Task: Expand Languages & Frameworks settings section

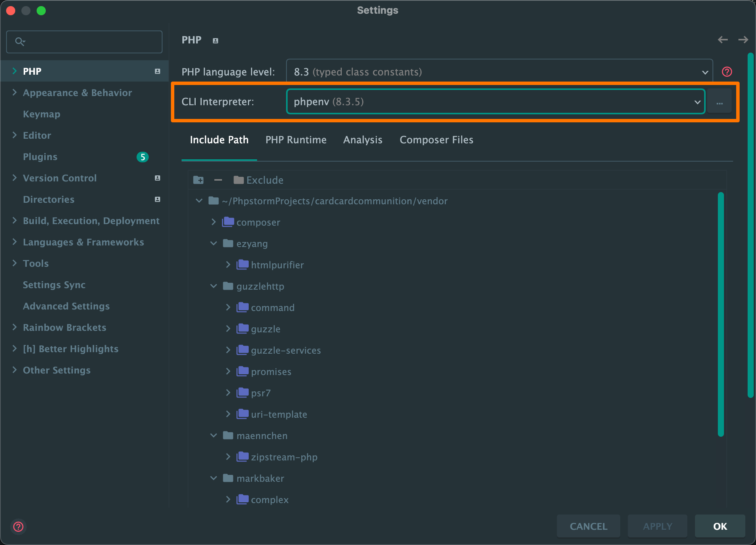Action: click(14, 242)
